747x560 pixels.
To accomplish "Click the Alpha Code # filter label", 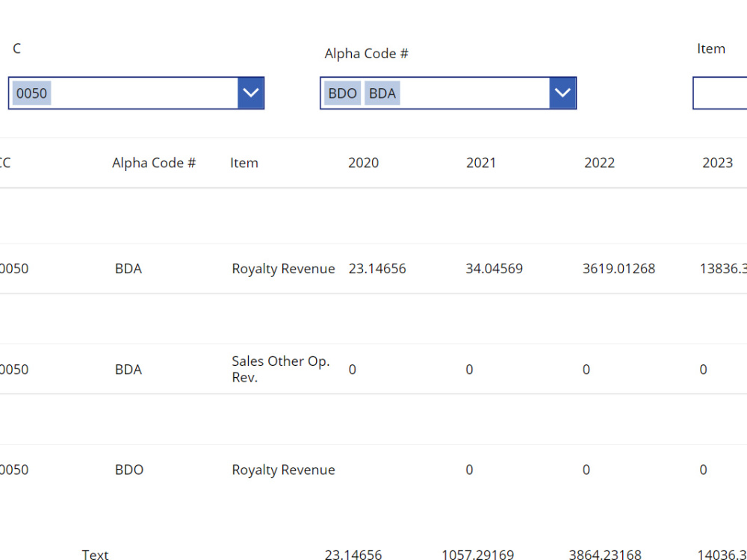I will (x=366, y=53).
